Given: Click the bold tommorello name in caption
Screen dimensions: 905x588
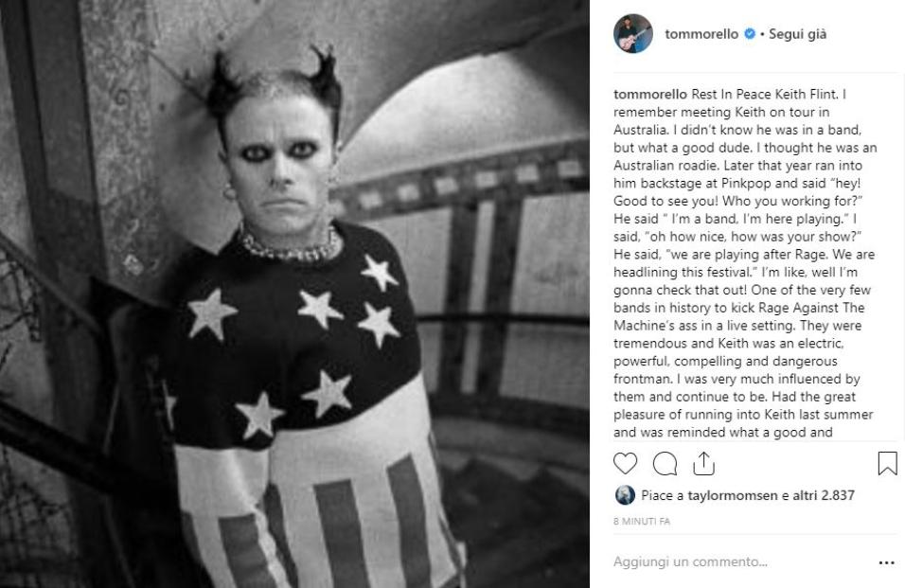Looking at the screenshot, I should click(650, 94).
